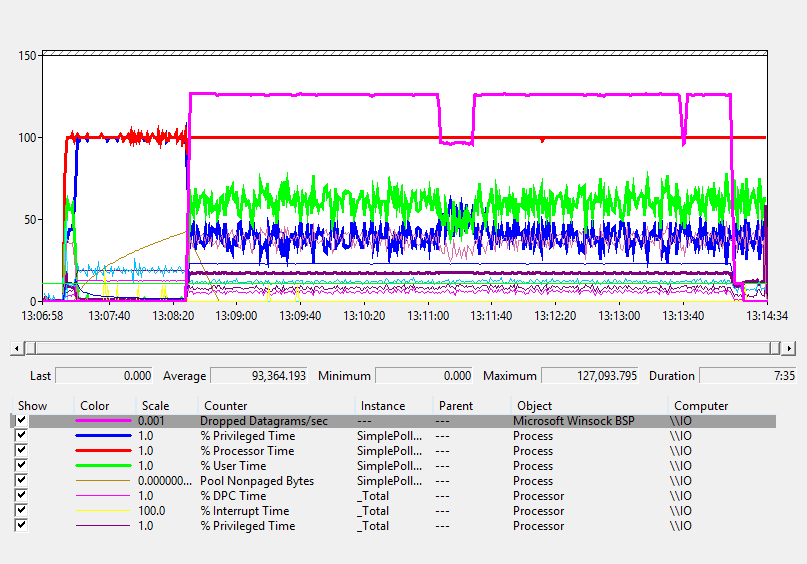807x564 pixels.
Task: Click the 13:11:00 time axis label
Action: (x=428, y=315)
